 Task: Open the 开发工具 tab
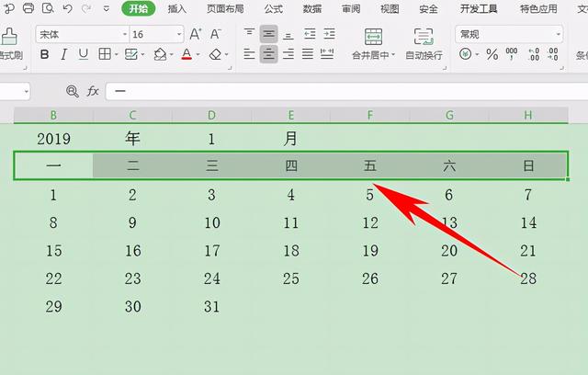click(479, 8)
